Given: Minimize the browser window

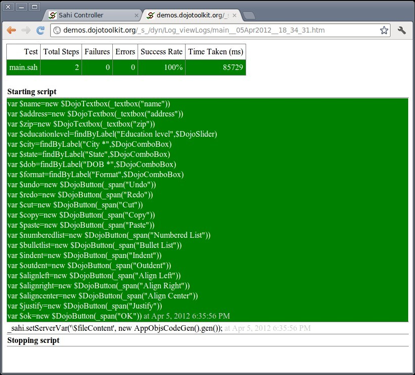Looking at the screenshot, I should [21, 7].
